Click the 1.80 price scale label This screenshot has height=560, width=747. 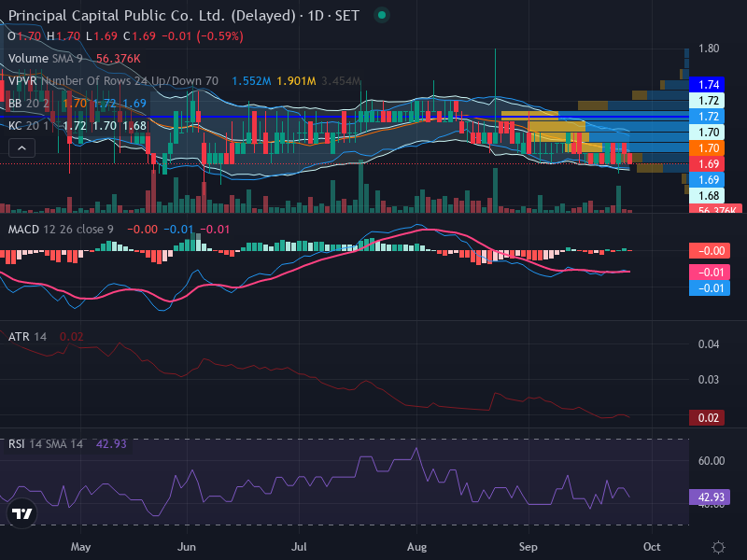[709, 49]
